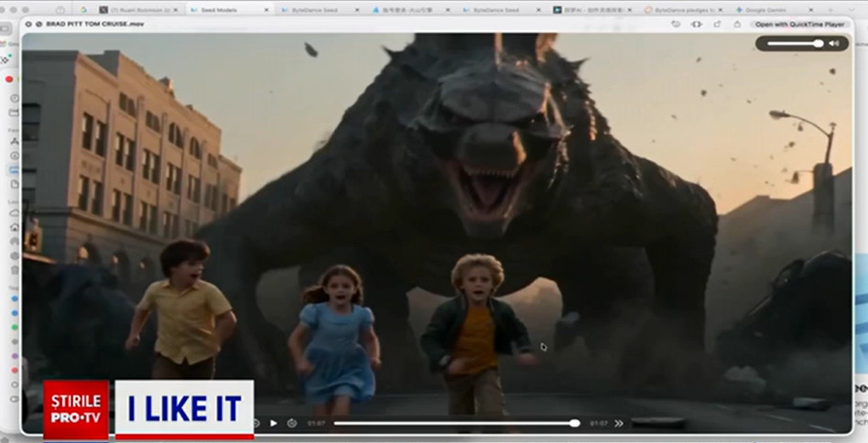Skip forward using the circular arrow icon
This screenshot has height=443, width=868.
point(291,423)
